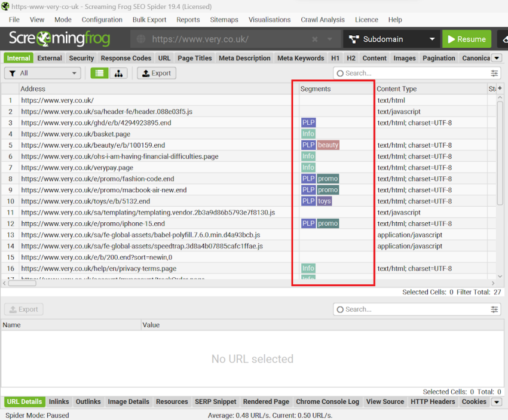Click the Info tag for basket.page
The image size is (508, 420).
click(x=308, y=134)
